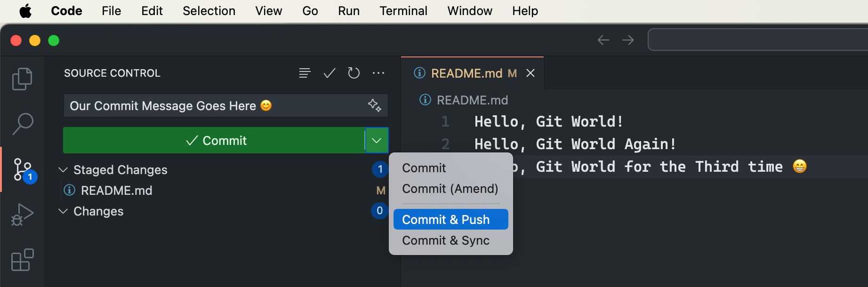Click the checkmark commit icon in header

point(330,73)
